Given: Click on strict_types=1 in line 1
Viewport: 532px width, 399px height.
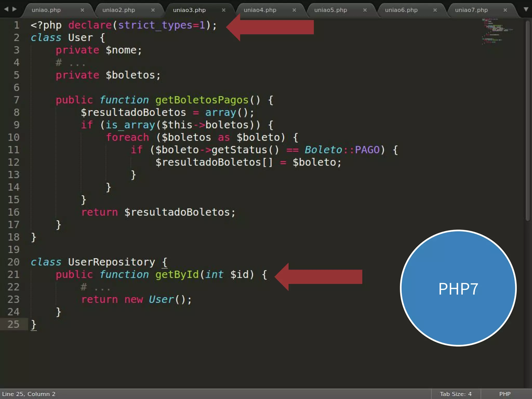Looking at the screenshot, I should click(x=162, y=25).
